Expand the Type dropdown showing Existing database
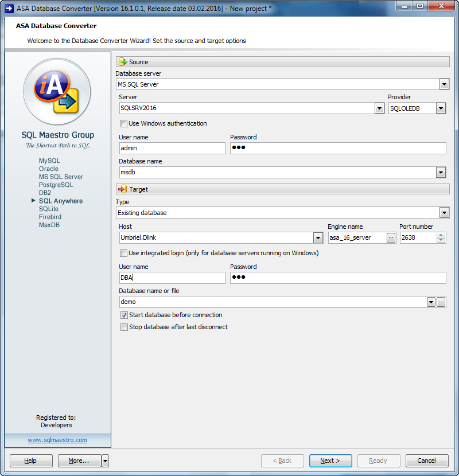Viewport: 459px width, 476px height. 444,213
